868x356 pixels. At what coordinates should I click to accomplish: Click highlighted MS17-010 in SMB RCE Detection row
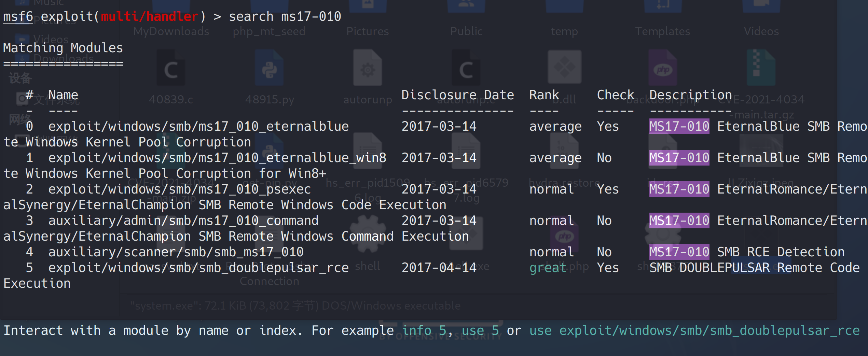tap(679, 252)
